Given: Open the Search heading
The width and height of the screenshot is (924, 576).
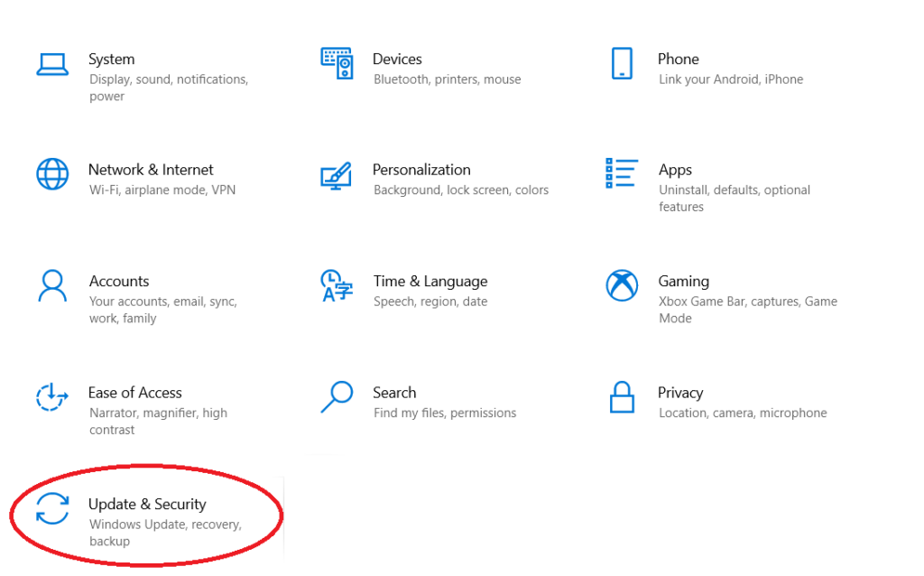Looking at the screenshot, I should 394,393.
